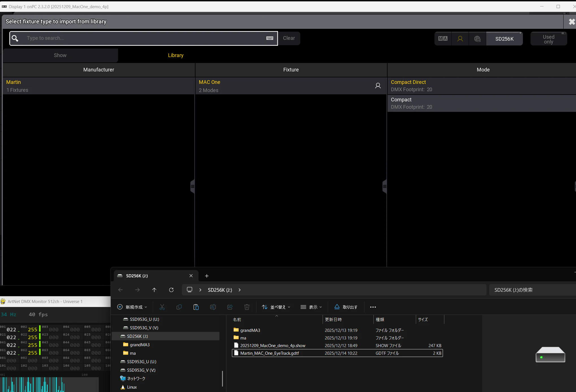Select SD256K (J:) in navigation tree

click(x=166, y=336)
